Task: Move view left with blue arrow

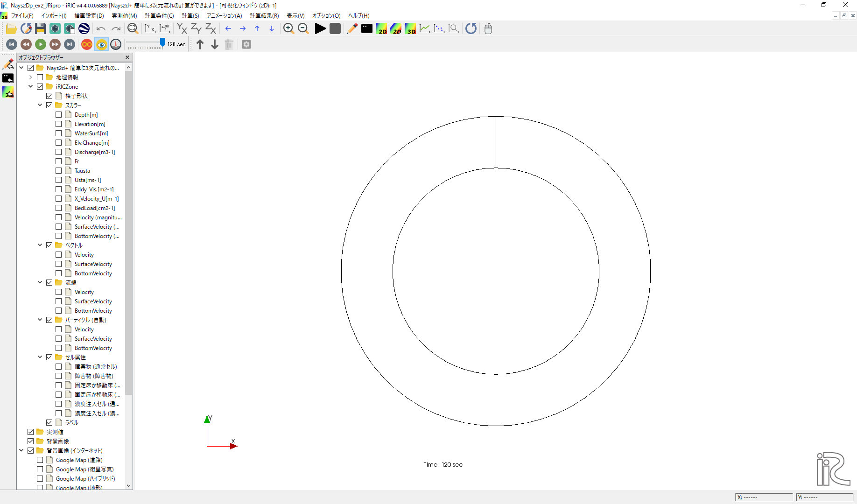Action: (x=228, y=29)
